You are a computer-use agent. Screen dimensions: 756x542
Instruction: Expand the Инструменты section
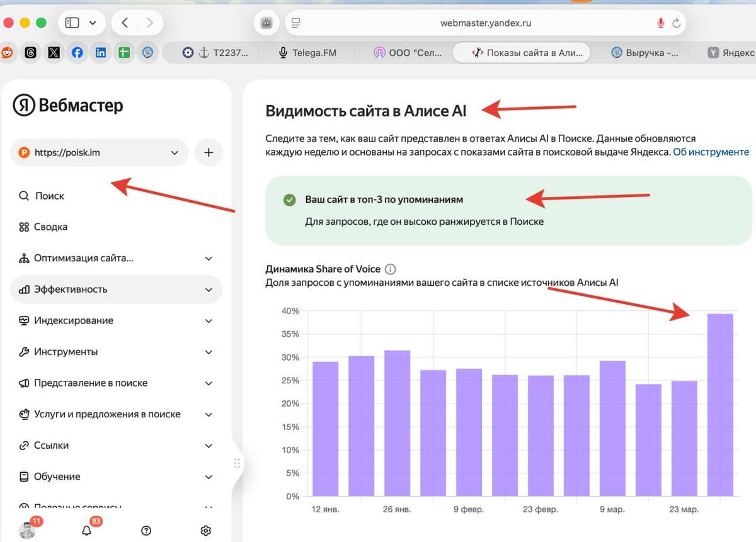pyautogui.click(x=117, y=352)
